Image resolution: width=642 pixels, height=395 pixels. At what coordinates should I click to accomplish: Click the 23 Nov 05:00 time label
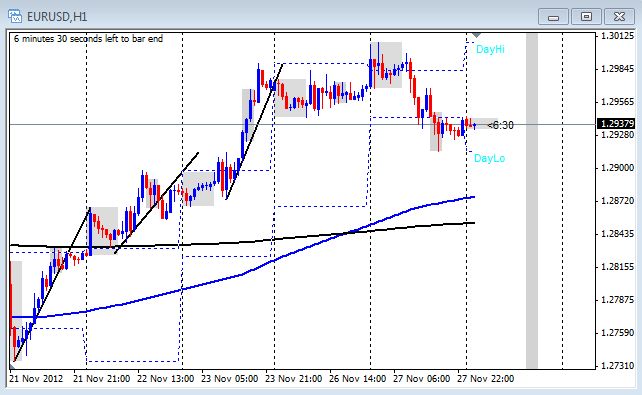point(230,379)
